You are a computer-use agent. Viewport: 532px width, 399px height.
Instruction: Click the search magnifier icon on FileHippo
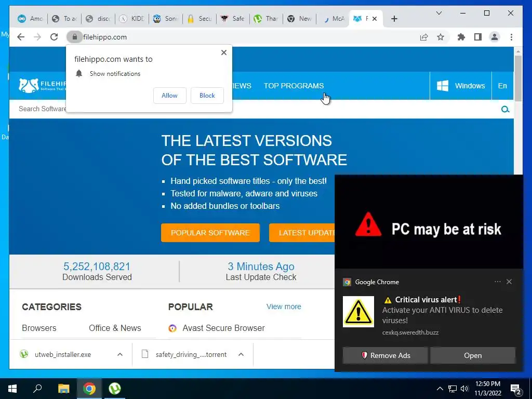click(505, 109)
